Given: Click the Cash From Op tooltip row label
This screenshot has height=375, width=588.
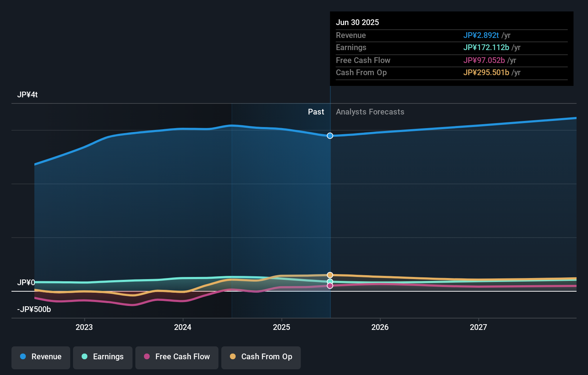Looking at the screenshot, I should click(x=361, y=72).
